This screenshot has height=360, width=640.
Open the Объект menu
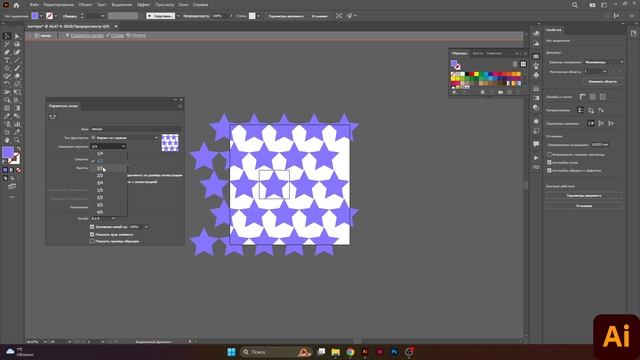[x=85, y=5]
